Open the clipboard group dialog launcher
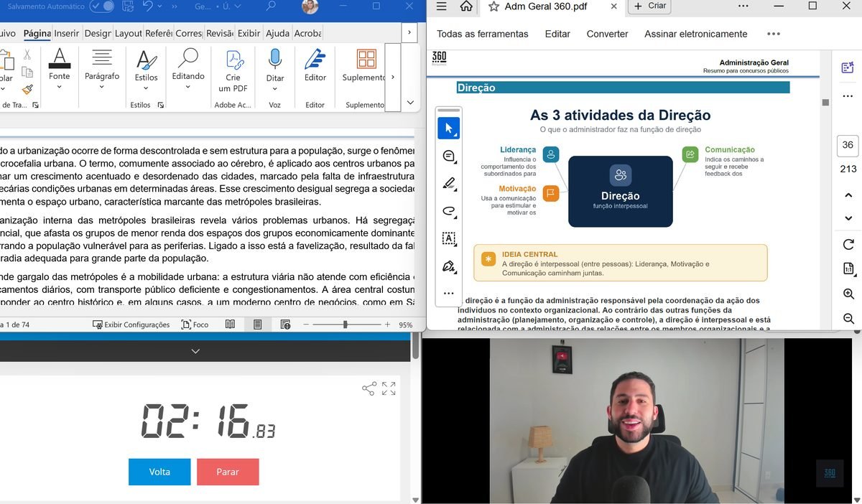The width and height of the screenshot is (862, 504). point(34,105)
